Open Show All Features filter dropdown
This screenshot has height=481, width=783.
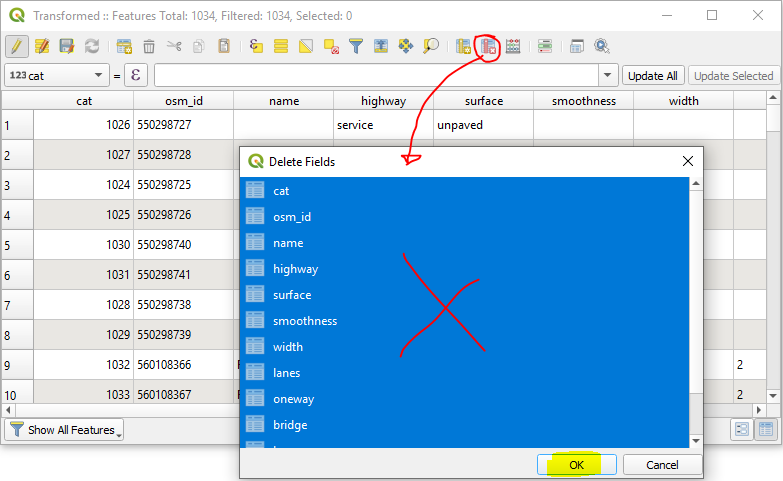tap(64, 430)
